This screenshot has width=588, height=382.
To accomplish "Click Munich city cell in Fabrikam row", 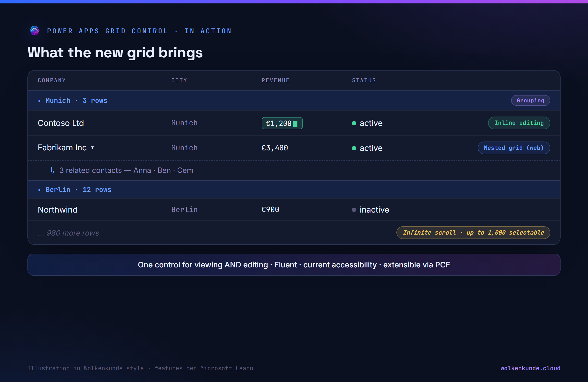I will (x=184, y=148).
